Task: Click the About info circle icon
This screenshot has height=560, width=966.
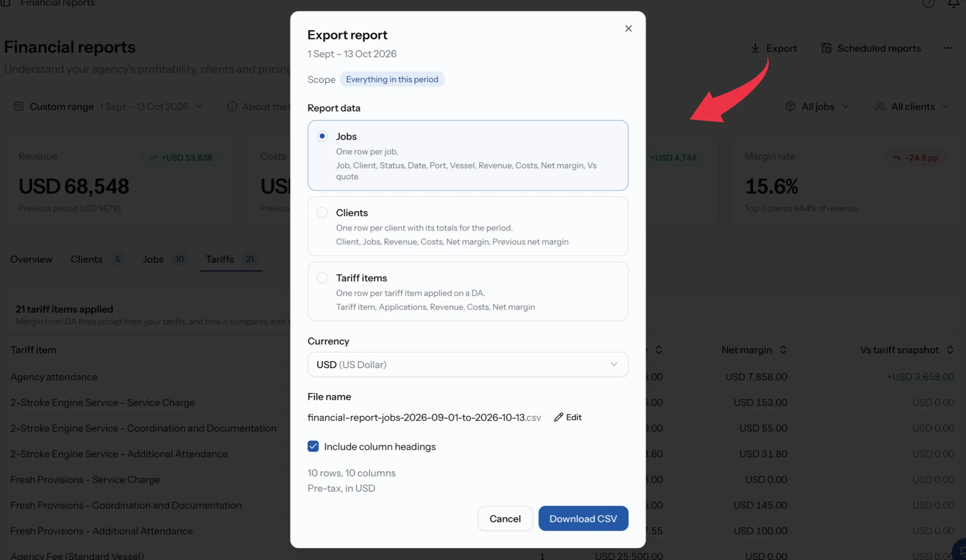Action: 232,106
